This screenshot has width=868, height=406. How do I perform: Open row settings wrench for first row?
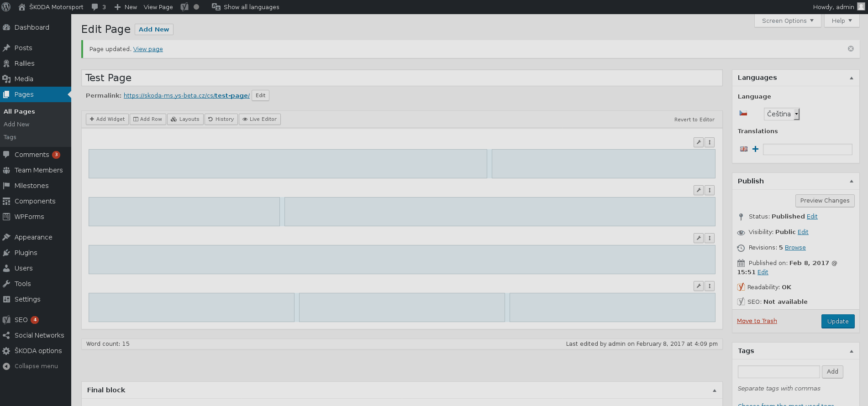(x=699, y=142)
